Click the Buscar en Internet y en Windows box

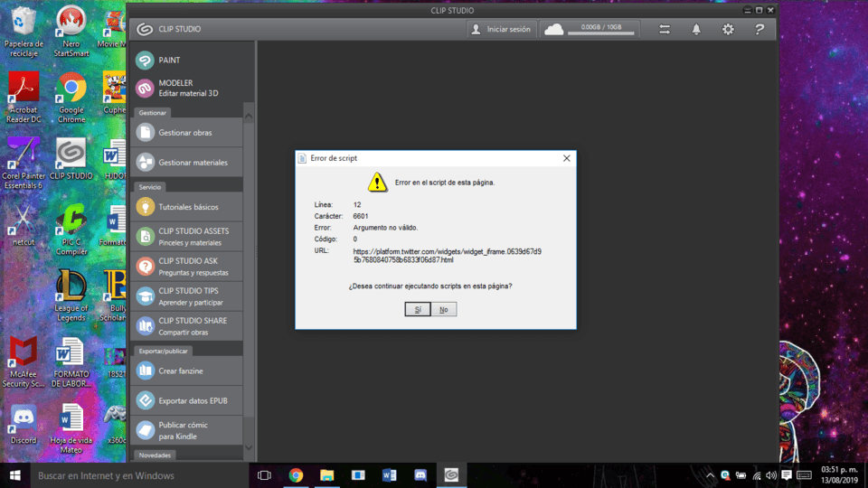[x=139, y=475]
